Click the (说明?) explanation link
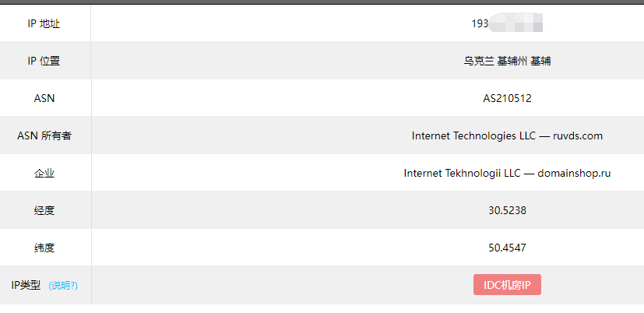 (x=63, y=286)
